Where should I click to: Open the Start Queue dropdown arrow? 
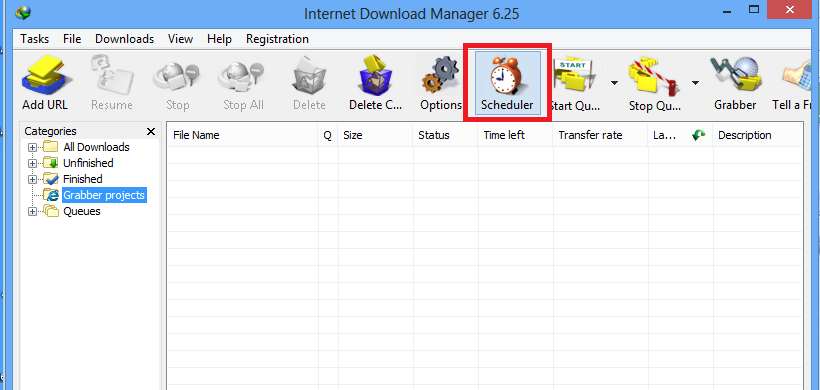[614, 83]
